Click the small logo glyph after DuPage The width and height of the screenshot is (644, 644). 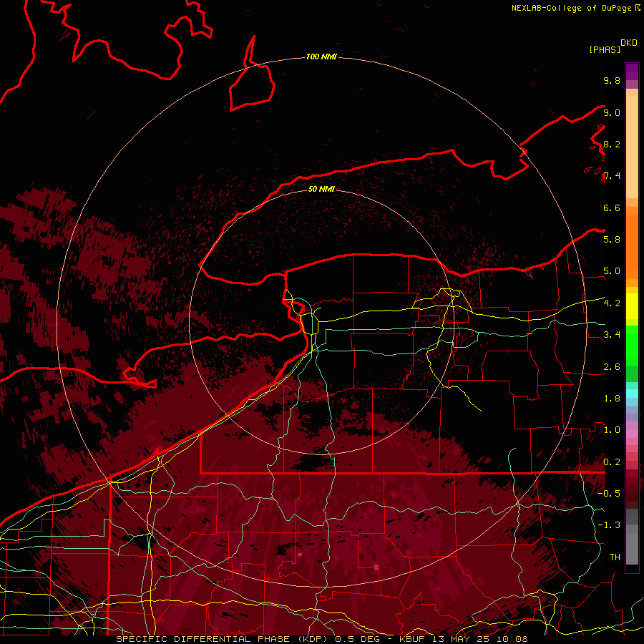[x=638, y=8]
